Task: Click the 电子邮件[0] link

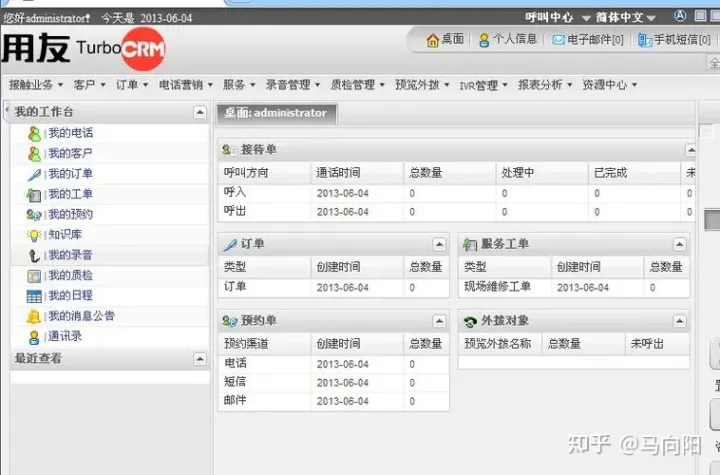Action: coord(595,40)
